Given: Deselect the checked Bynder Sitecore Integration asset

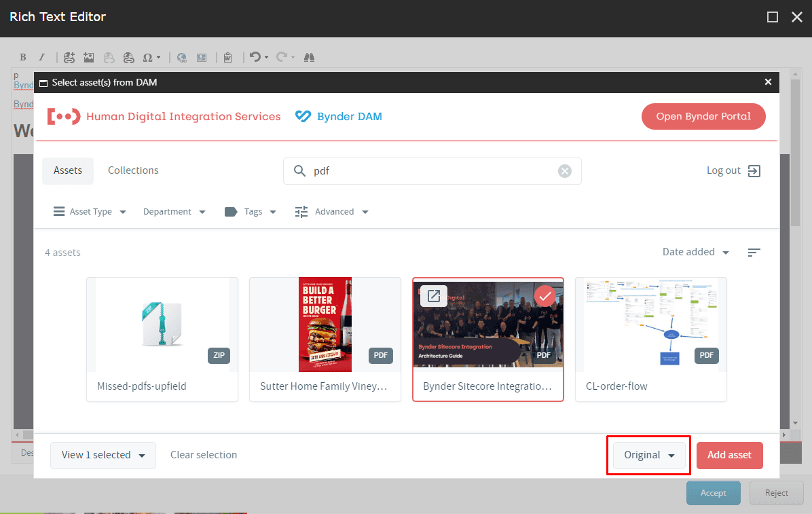Looking at the screenshot, I should pos(545,296).
